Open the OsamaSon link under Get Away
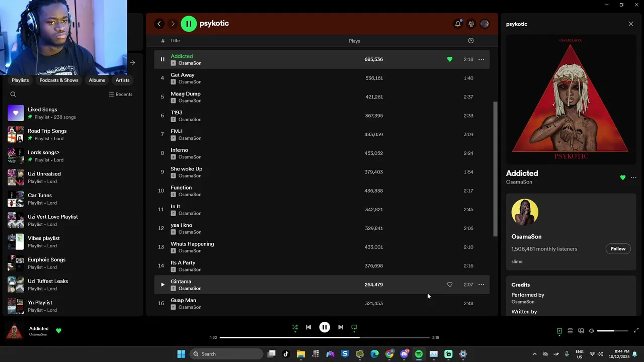Viewport: 644px width, 362px height. tap(190, 82)
